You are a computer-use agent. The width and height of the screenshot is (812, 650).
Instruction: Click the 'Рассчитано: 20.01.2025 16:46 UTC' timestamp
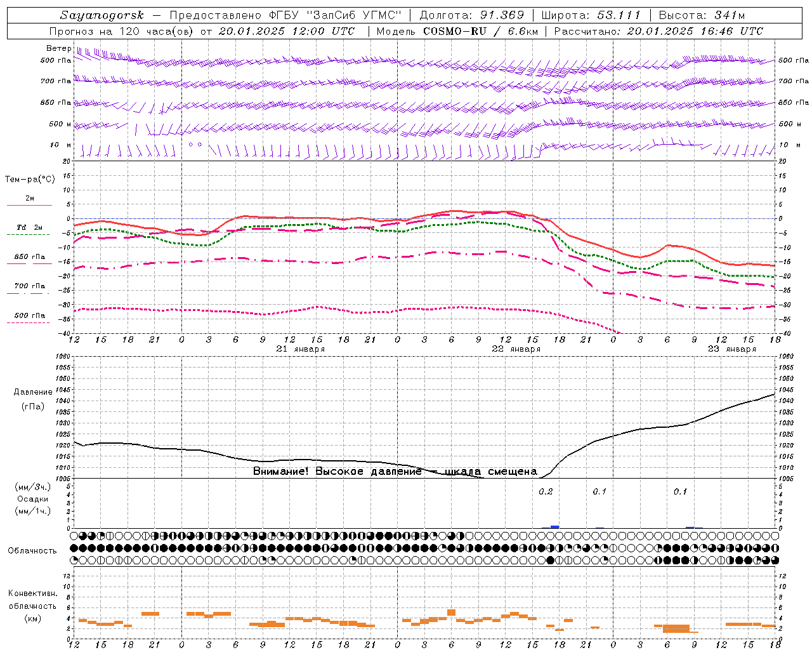(658, 31)
